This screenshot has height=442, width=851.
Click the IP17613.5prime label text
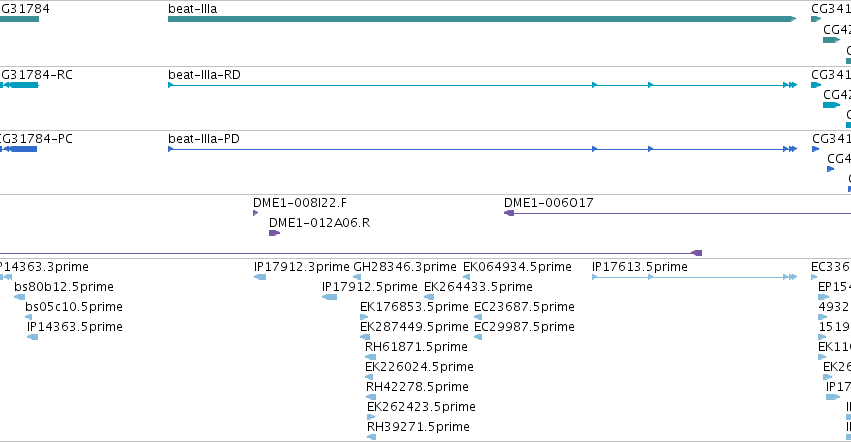pos(640,267)
